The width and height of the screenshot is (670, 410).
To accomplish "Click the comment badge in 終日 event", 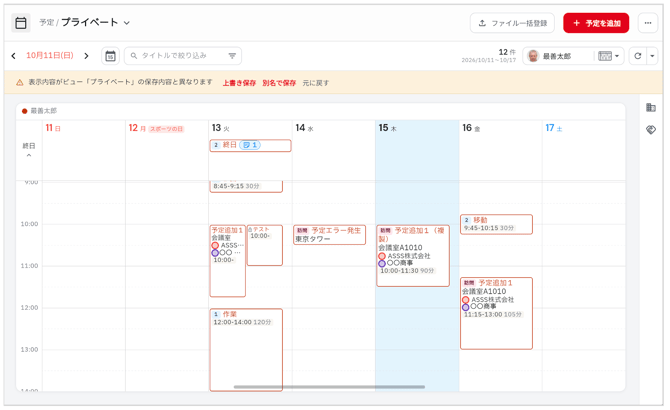I will (x=250, y=145).
